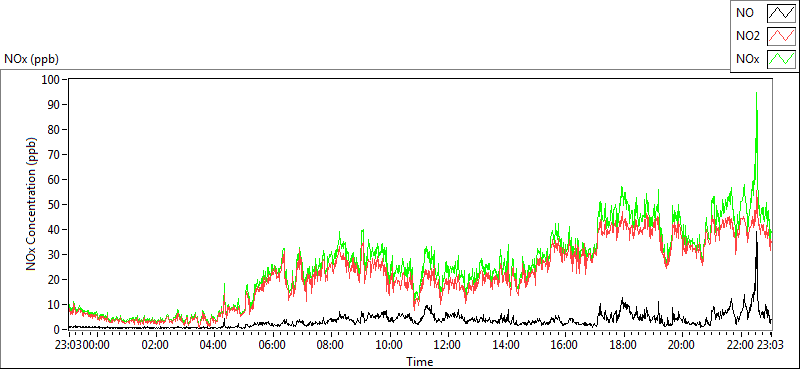Click the 12:00 time axis marker

tap(448, 345)
